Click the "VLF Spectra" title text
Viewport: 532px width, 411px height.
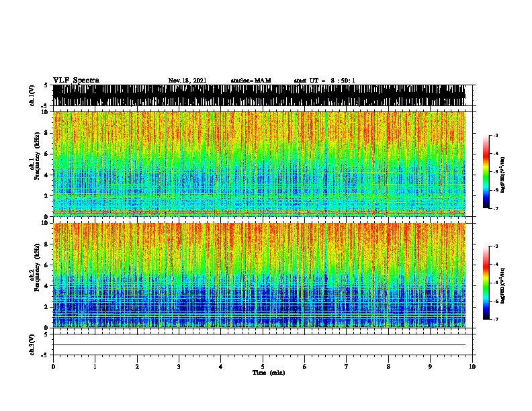tap(76, 81)
